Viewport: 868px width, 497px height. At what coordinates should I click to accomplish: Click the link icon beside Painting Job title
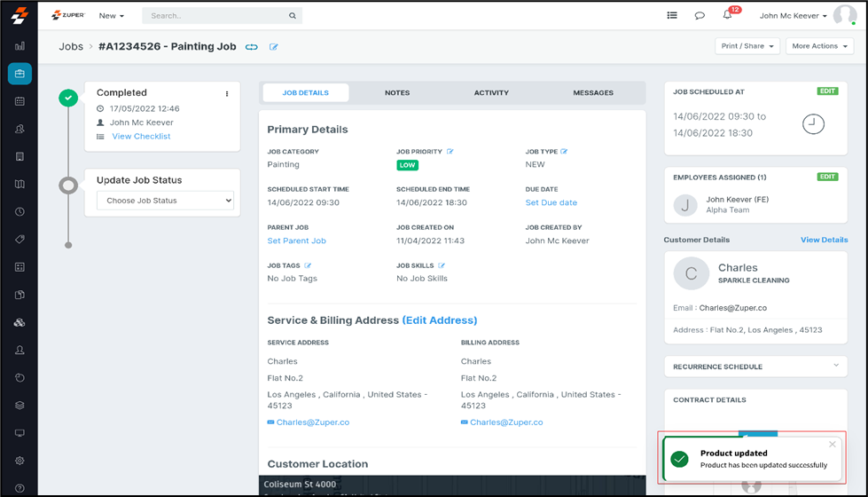(252, 47)
